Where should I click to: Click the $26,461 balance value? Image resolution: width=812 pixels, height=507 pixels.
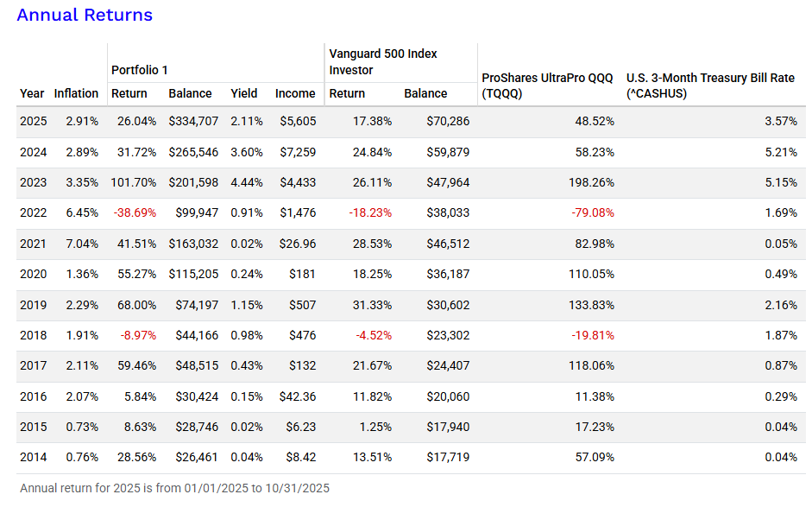pyautogui.click(x=197, y=457)
